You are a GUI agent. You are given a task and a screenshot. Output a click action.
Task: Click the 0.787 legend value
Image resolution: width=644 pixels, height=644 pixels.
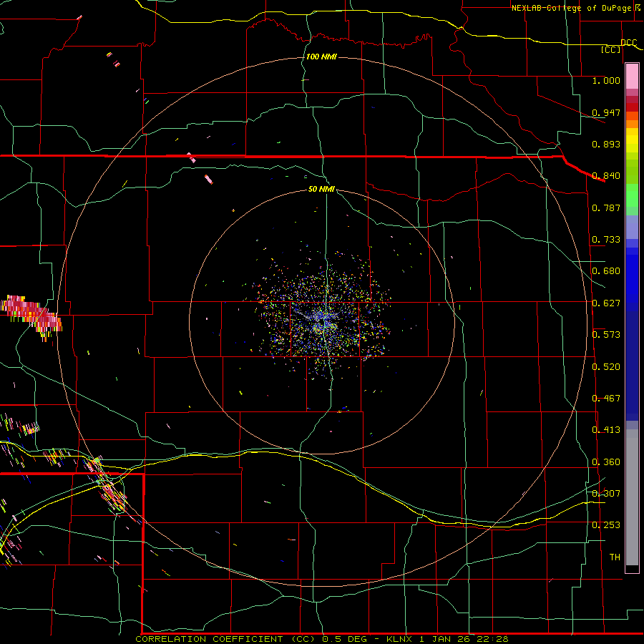[x=606, y=208]
